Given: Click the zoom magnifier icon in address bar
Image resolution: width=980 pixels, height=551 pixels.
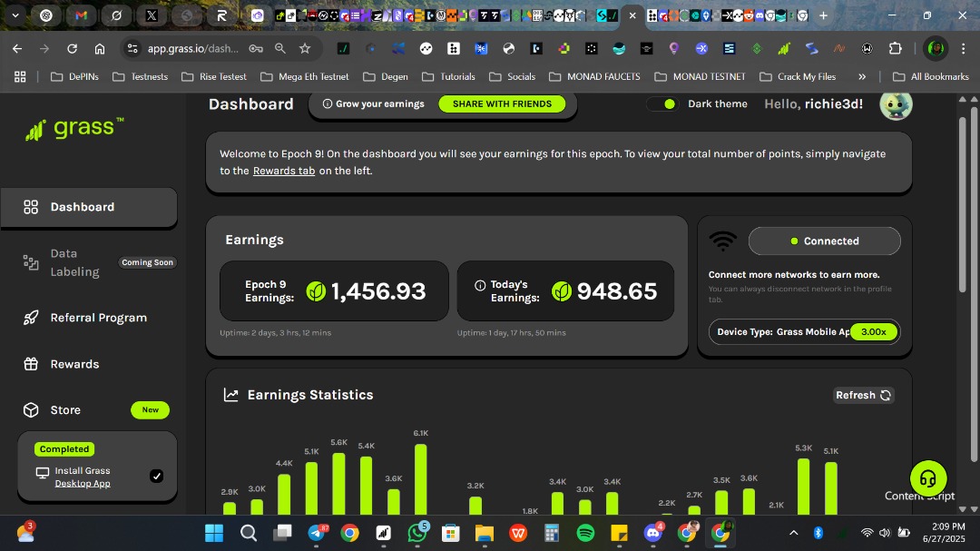Looking at the screenshot, I should click(280, 49).
